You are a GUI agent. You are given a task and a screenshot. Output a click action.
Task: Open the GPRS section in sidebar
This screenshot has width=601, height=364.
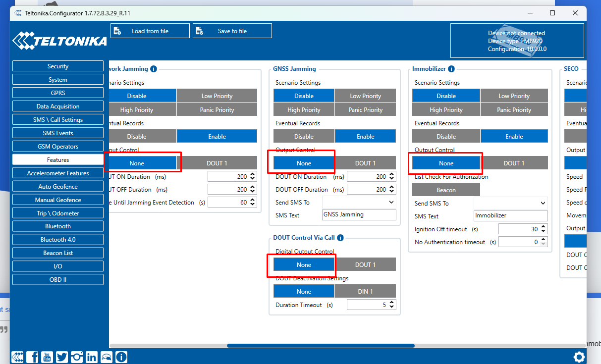[x=58, y=93]
